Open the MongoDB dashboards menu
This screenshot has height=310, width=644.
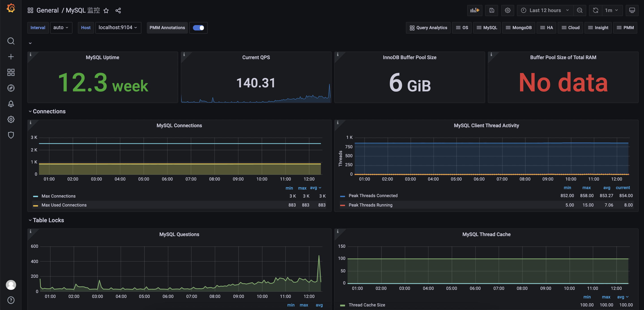click(x=518, y=28)
